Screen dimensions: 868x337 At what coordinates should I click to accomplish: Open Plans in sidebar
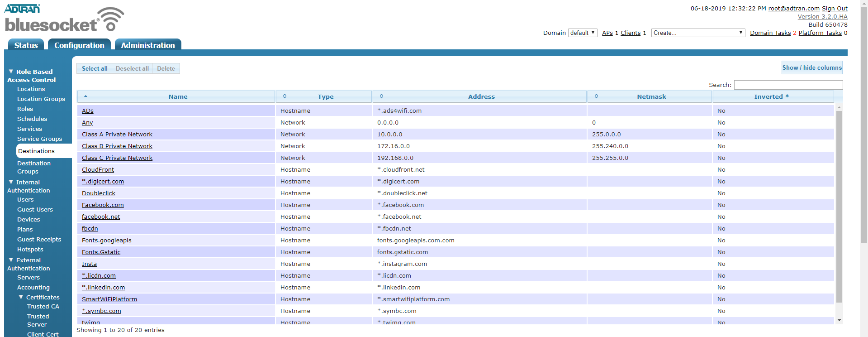tap(25, 229)
